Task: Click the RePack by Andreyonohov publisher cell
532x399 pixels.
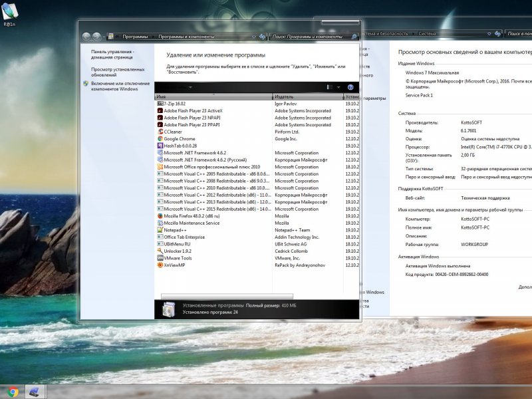Action: [300, 265]
